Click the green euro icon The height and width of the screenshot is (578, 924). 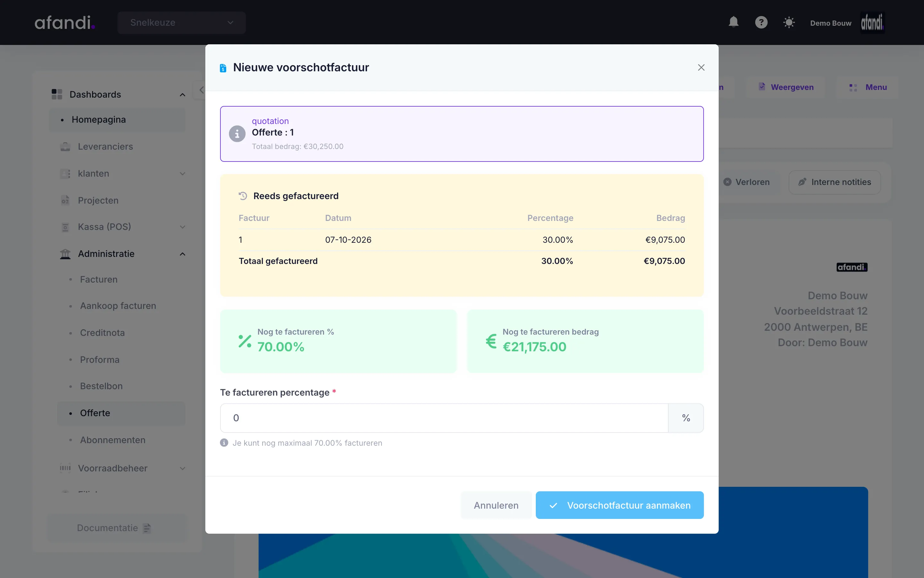click(x=491, y=341)
